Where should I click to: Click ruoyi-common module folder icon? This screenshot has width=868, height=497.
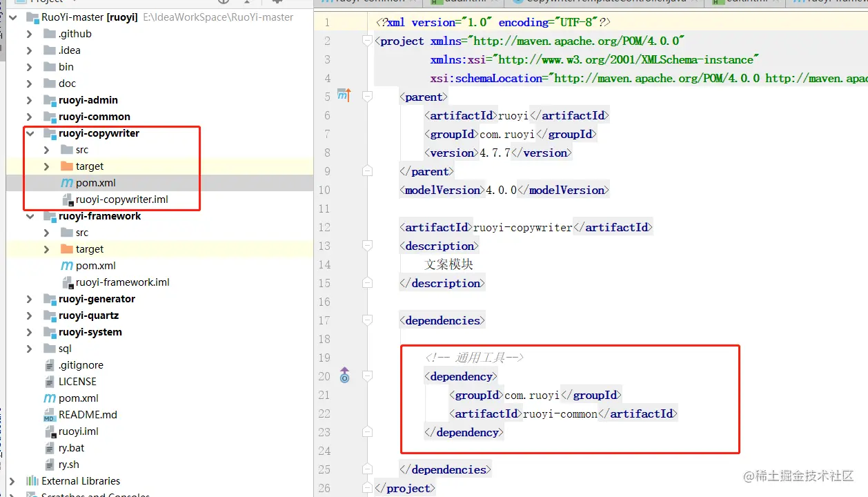[x=49, y=117]
